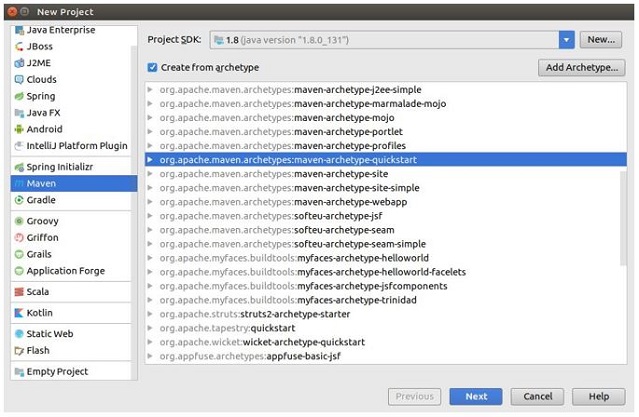639x417 pixels.
Task: Expand the selected maven-archetype-quickstart node
Action: tap(150, 160)
